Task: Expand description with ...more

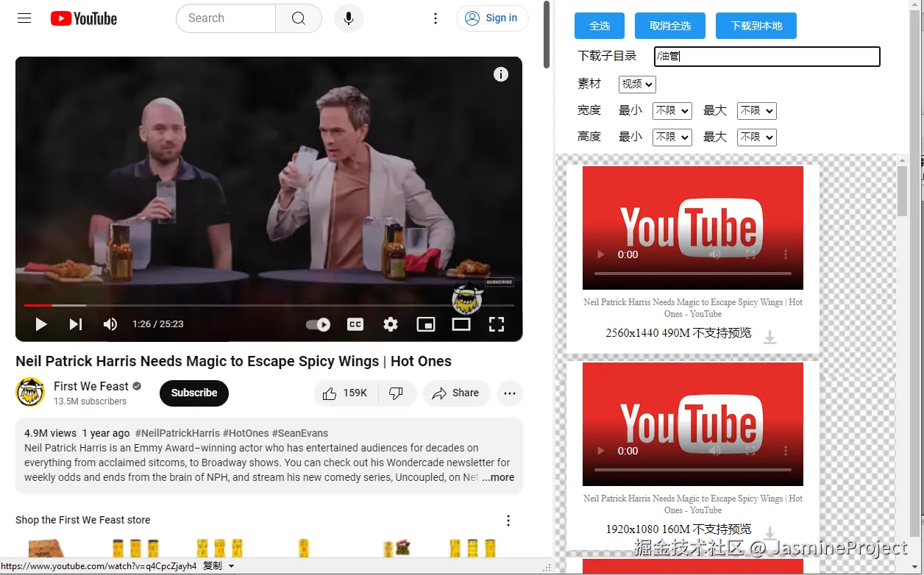Action: tap(498, 477)
